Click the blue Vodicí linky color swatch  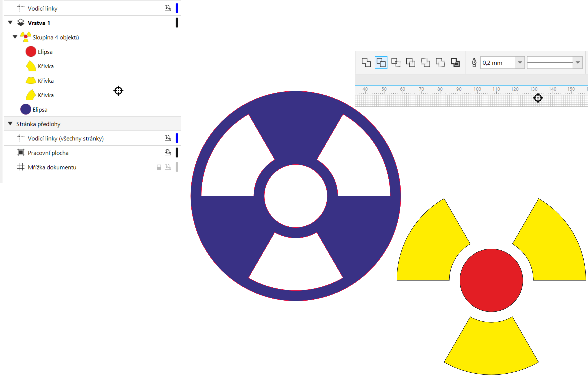pos(177,8)
